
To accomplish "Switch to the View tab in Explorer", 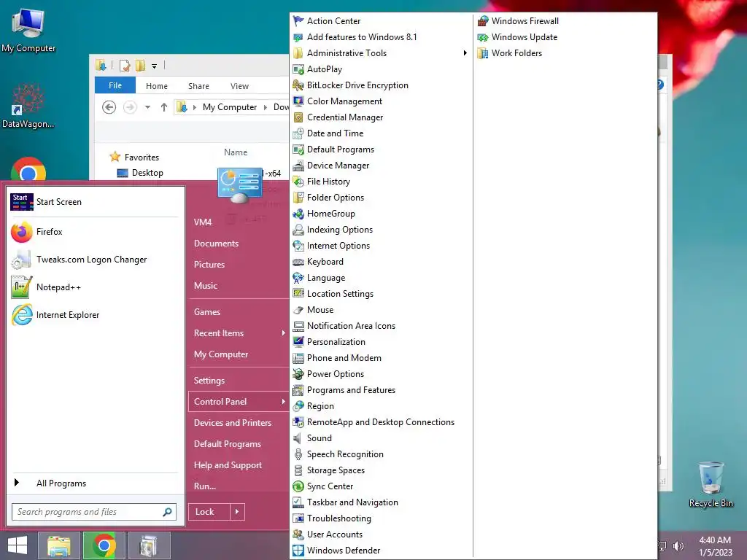I will (239, 86).
